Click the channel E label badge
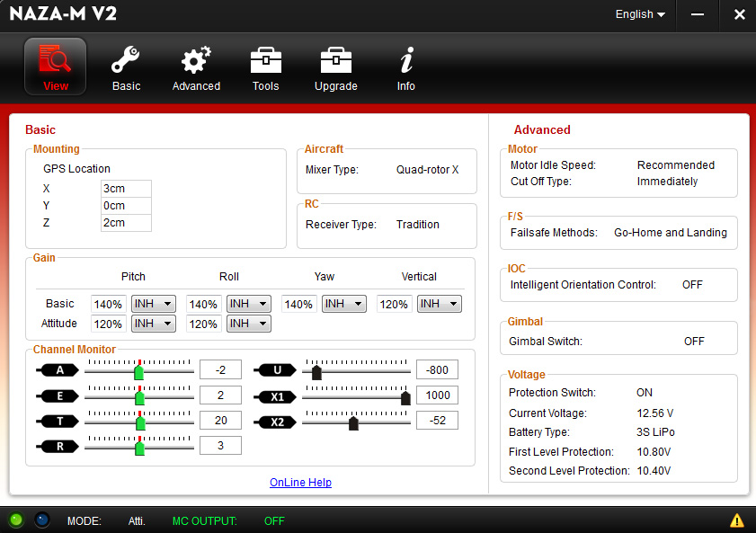756x533 pixels. [x=58, y=396]
